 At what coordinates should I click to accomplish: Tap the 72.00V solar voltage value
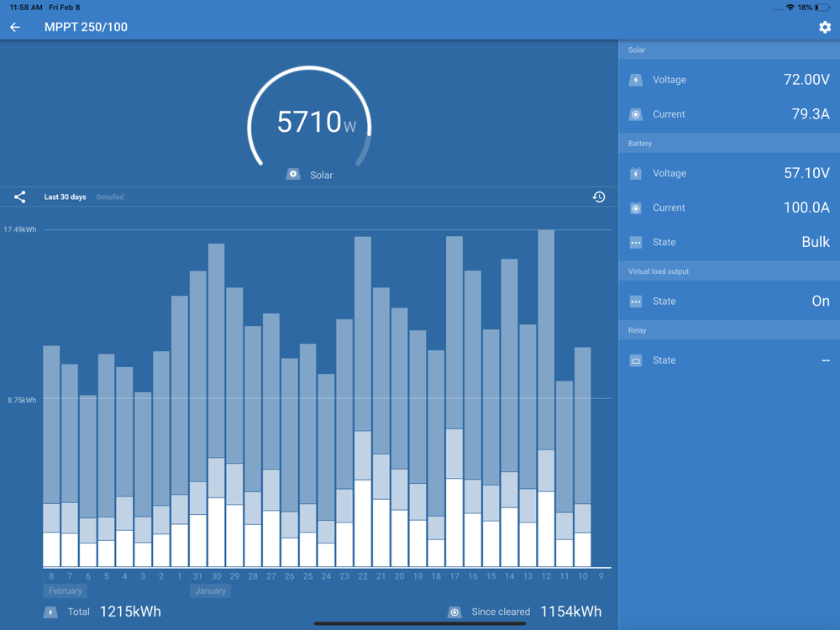click(x=806, y=80)
